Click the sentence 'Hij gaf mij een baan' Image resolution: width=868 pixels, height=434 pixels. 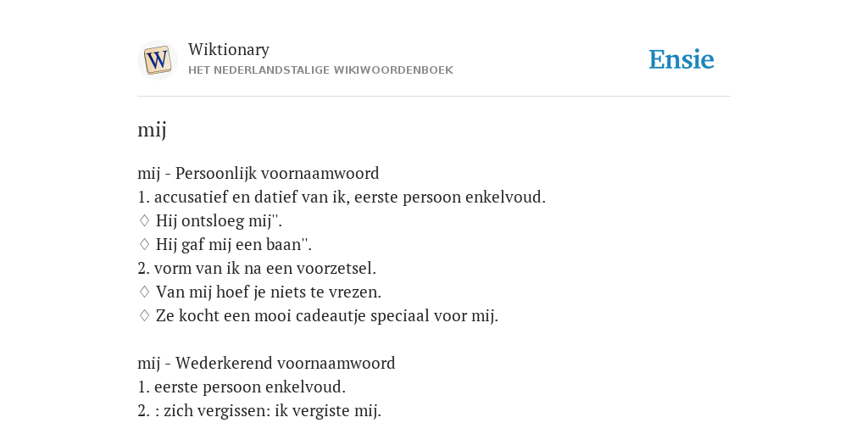coord(234,245)
